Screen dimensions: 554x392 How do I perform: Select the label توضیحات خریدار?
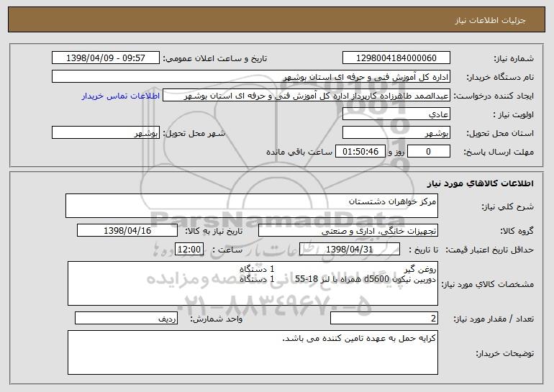tap(504, 353)
